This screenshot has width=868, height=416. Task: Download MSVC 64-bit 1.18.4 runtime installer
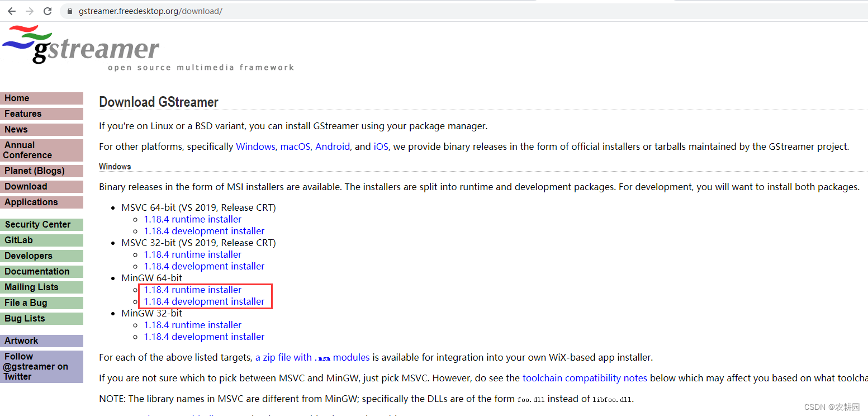click(x=193, y=219)
